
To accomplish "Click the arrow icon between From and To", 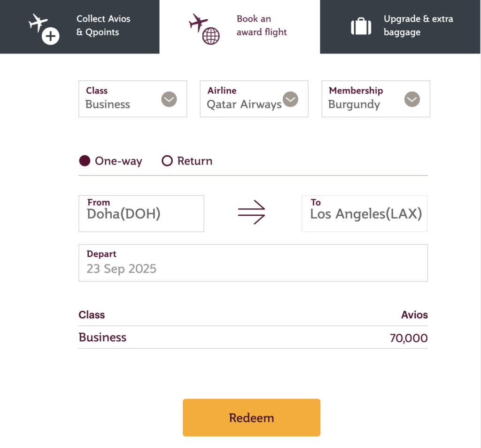I will coord(252,212).
